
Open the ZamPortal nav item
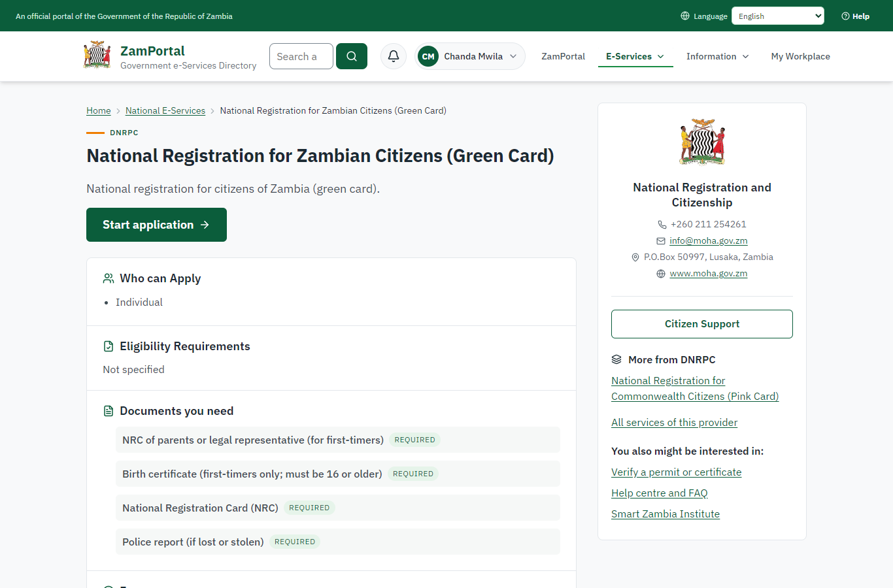pyautogui.click(x=564, y=56)
